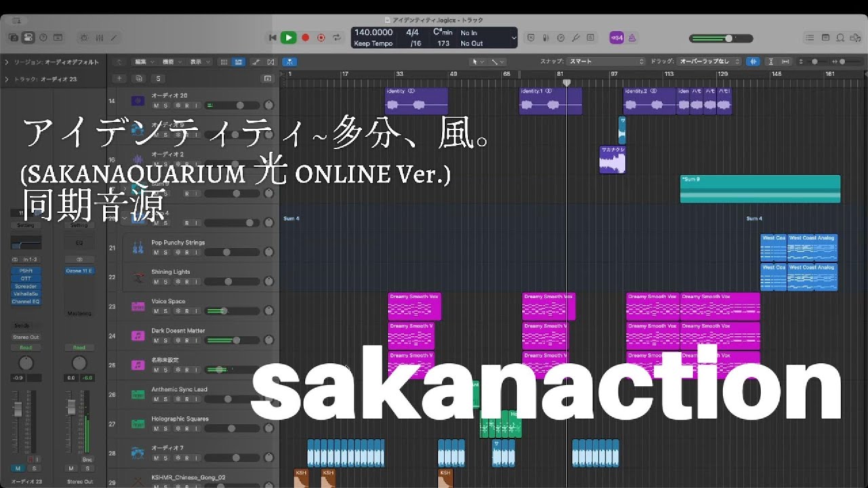Open the pointer tool menu
The image size is (868, 488).
[x=479, y=62]
